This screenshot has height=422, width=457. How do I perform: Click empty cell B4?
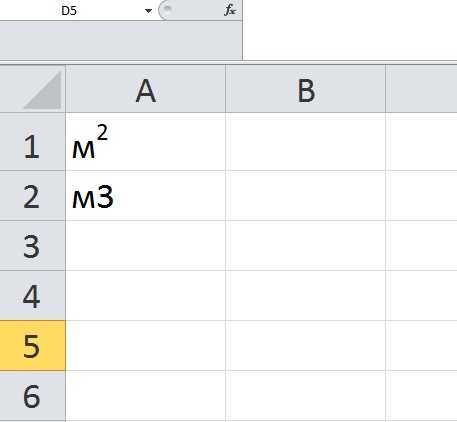(306, 296)
